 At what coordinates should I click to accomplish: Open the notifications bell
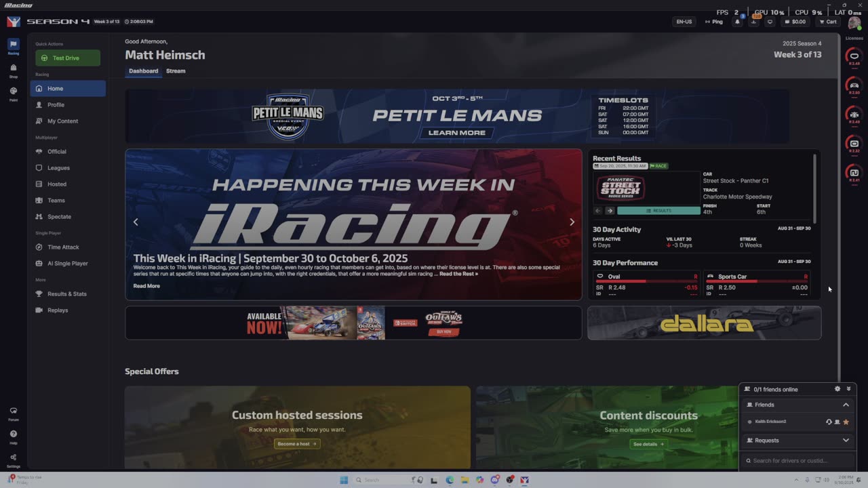pyautogui.click(x=737, y=22)
